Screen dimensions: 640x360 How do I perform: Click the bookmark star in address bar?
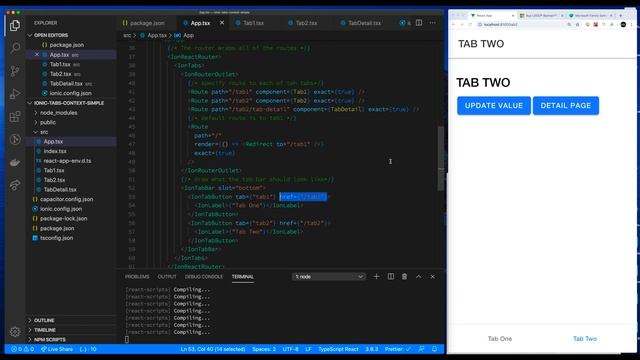(x=577, y=24)
